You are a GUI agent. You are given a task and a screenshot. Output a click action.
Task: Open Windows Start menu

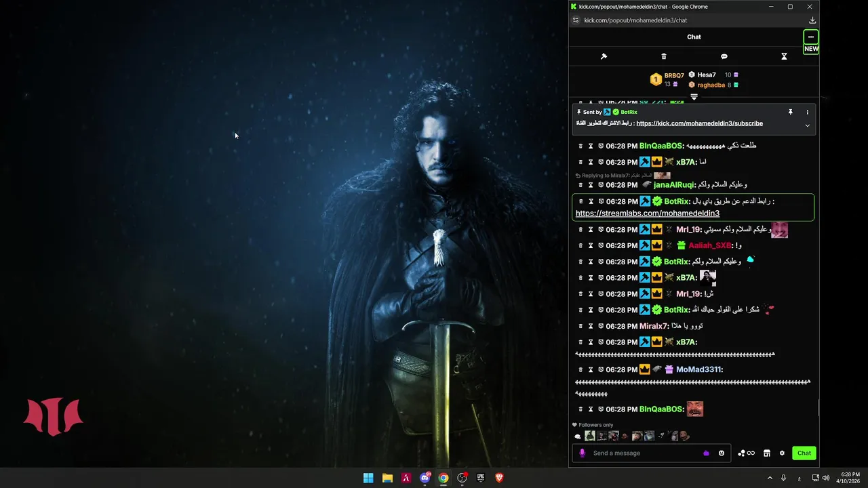pyautogui.click(x=368, y=478)
